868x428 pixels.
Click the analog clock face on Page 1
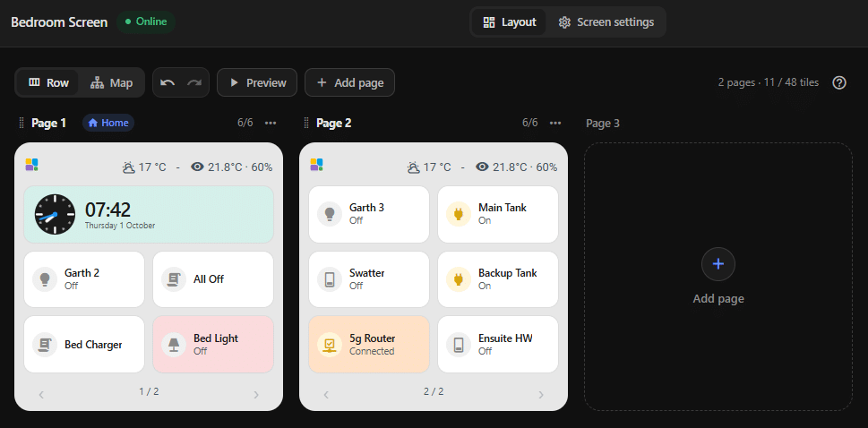[55, 214]
